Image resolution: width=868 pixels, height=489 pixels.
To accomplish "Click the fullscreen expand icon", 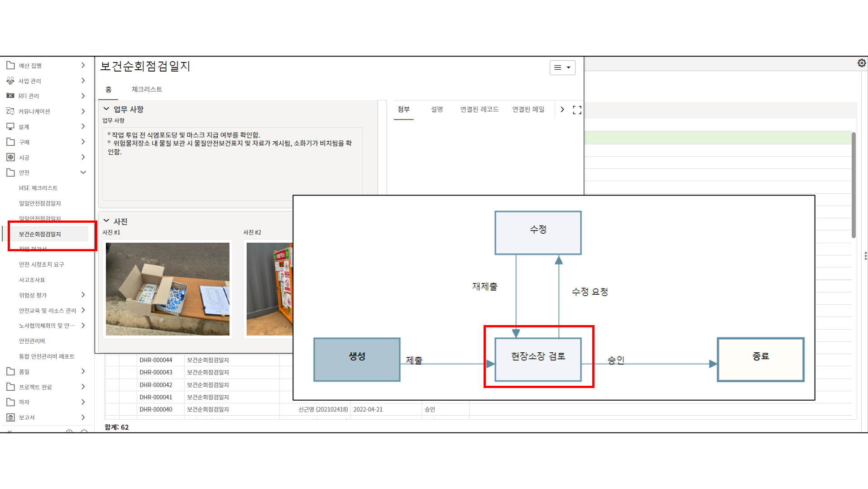I will tap(577, 110).
